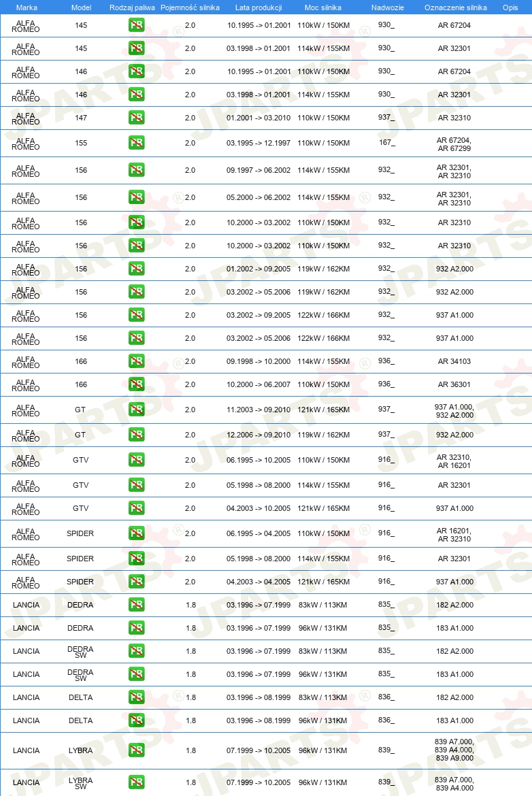Select engine cell 937 A1.000, 932 A2.000

454,411
